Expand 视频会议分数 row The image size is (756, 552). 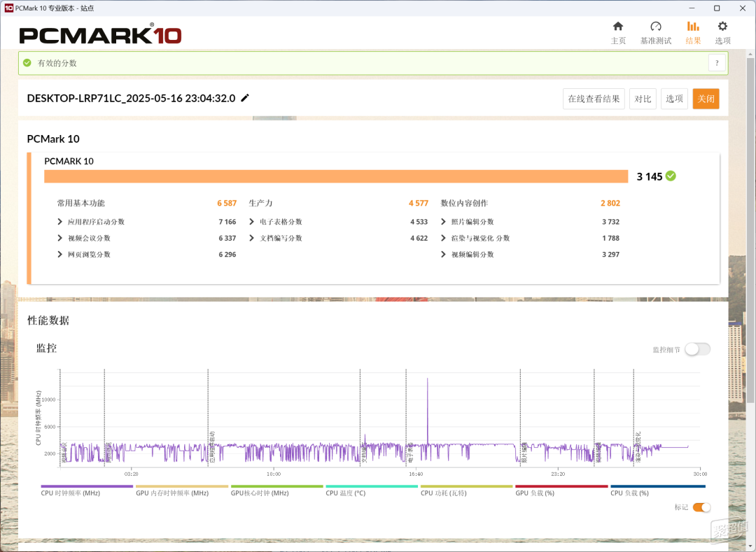pos(59,238)
